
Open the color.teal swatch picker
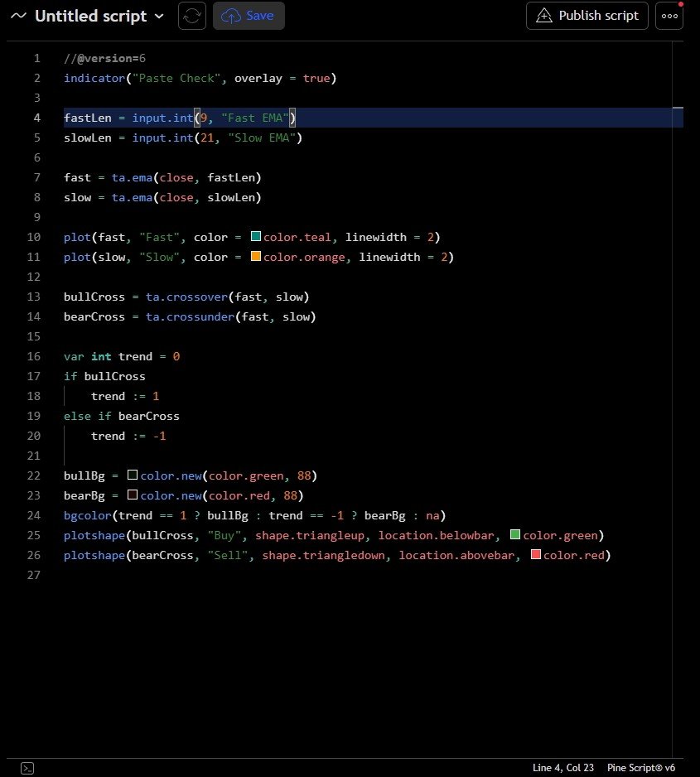click(256, 236)
